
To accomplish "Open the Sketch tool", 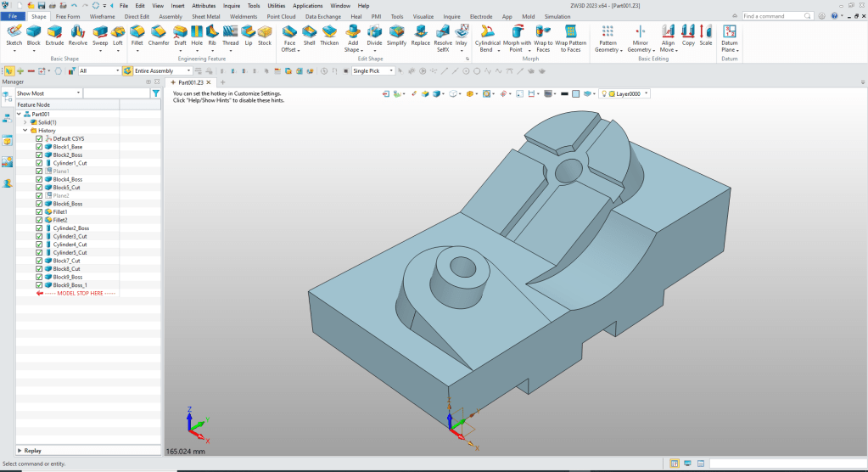I will point(14,32).
